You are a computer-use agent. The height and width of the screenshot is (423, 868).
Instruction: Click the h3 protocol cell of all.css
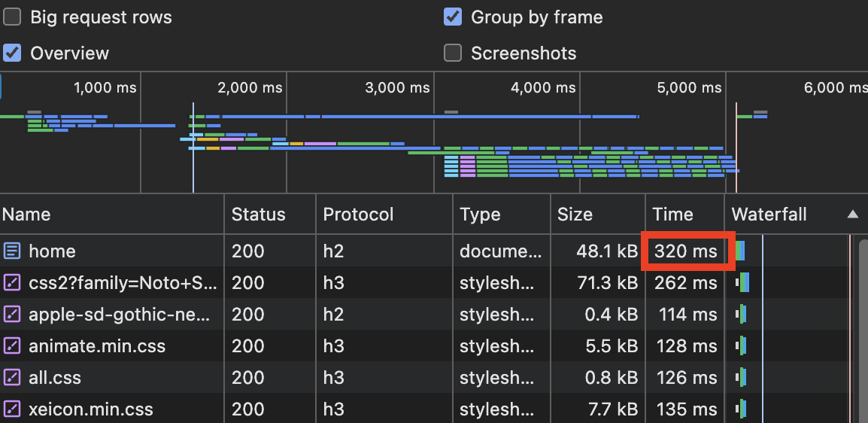(333, 378)
